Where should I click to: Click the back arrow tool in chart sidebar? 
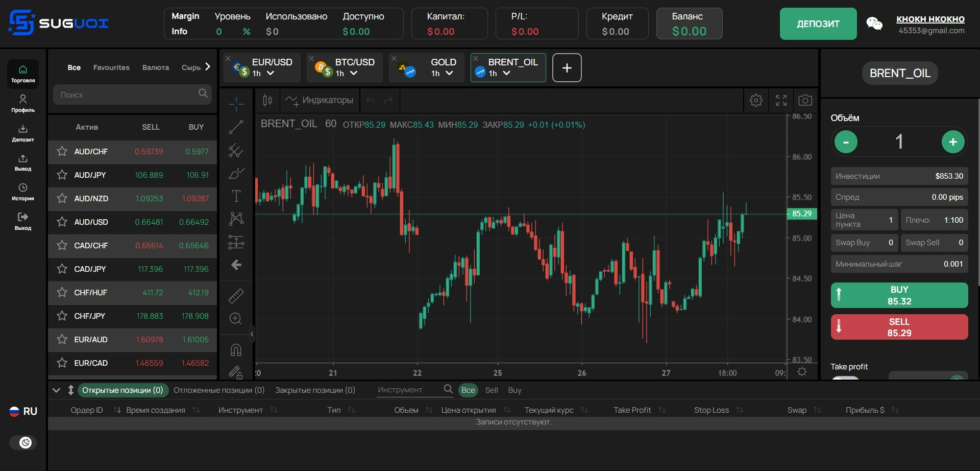coord(236,265)
